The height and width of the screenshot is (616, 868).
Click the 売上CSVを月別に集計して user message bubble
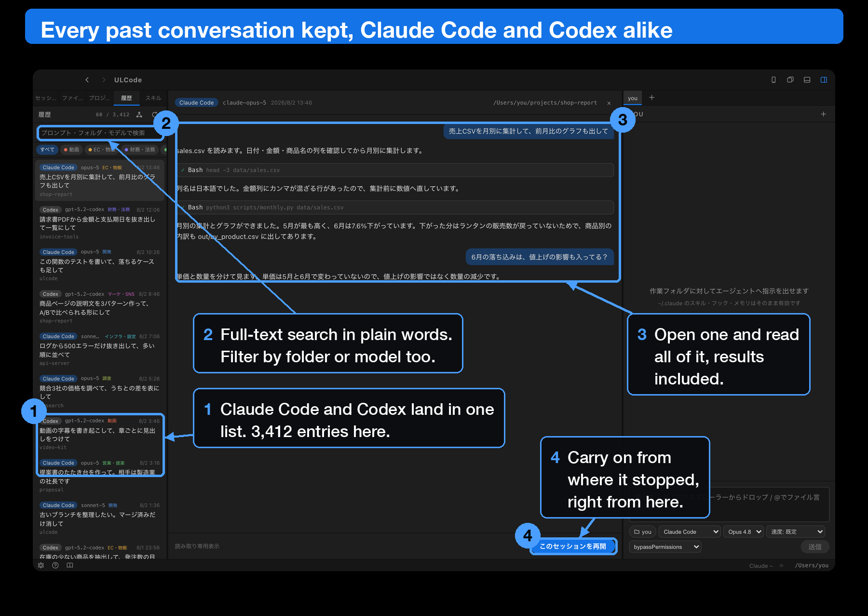click(x=529, y=131)
